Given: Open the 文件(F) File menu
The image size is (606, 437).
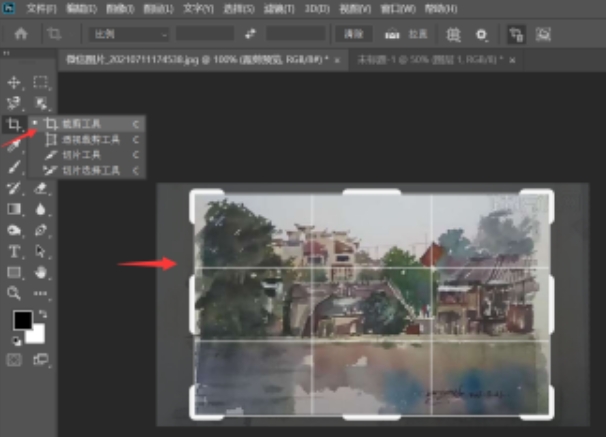Looking at the screenshot, I should coord(41,9).
